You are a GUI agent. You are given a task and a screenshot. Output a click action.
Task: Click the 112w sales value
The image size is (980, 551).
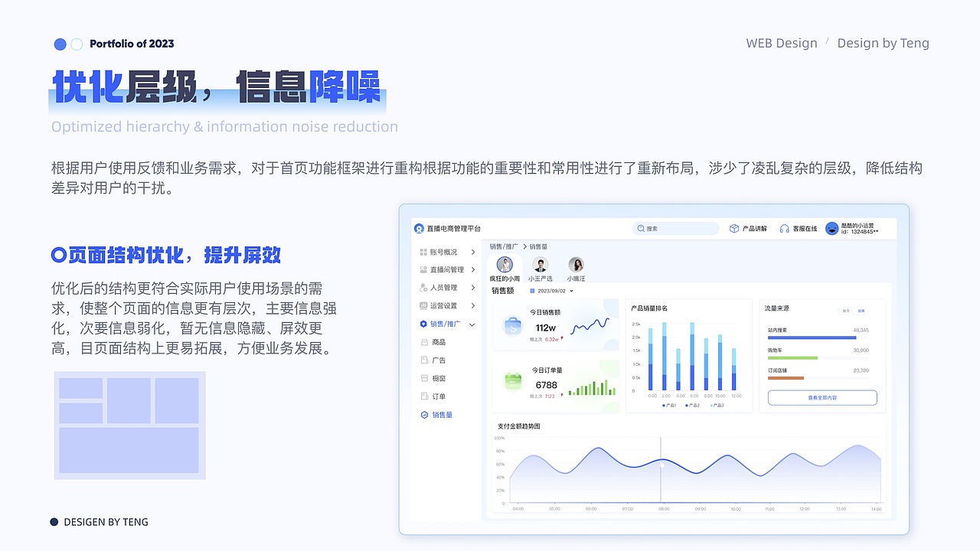pos(545,328)
